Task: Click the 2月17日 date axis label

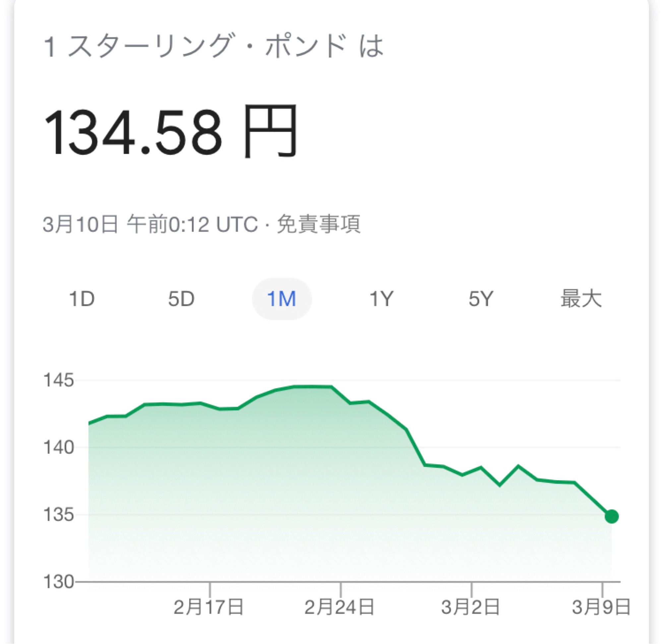Action: [209, 607]
